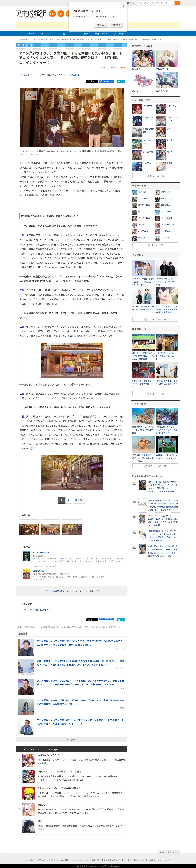The width and height of the screenshot is (196, 868).
Task: Open the ファンタシースターオンライン2 game link
Action: 61,772
